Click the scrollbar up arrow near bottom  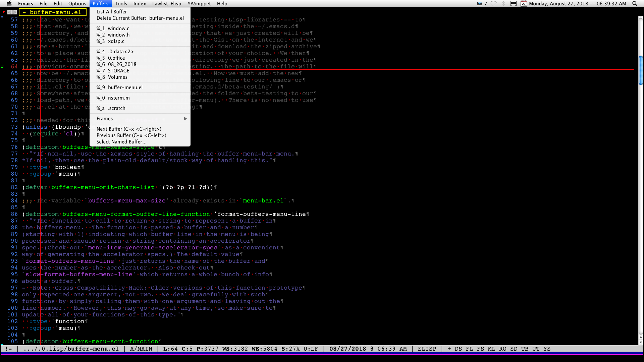(x=641, y=337)
